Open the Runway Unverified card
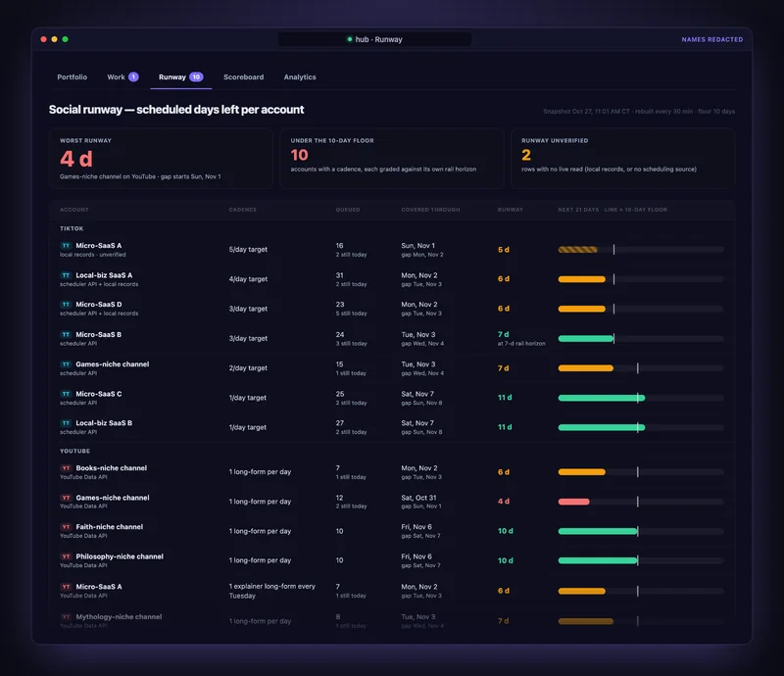Image resolution: width=784 pixels, height=676 pixels. (622, 159)
